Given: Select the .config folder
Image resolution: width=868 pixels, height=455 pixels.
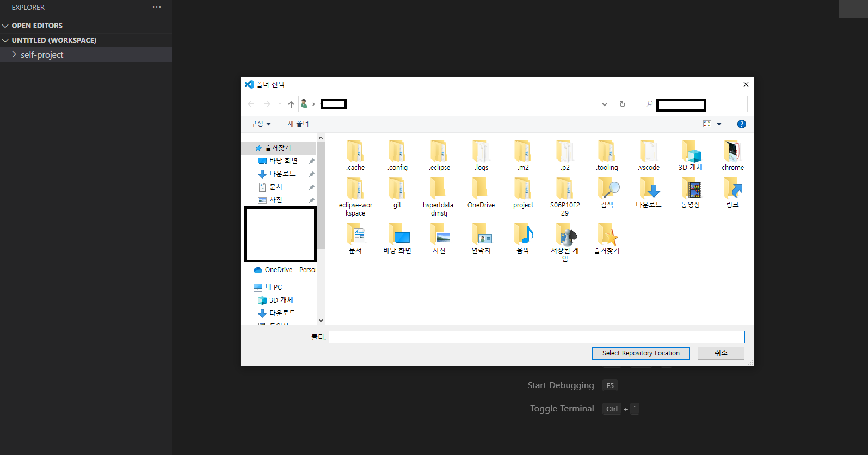Looking at the screenshot, I should (x=397, y=156).
